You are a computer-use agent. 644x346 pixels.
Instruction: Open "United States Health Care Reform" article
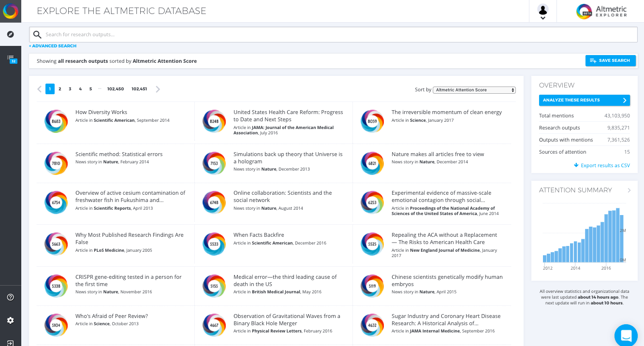288,115
